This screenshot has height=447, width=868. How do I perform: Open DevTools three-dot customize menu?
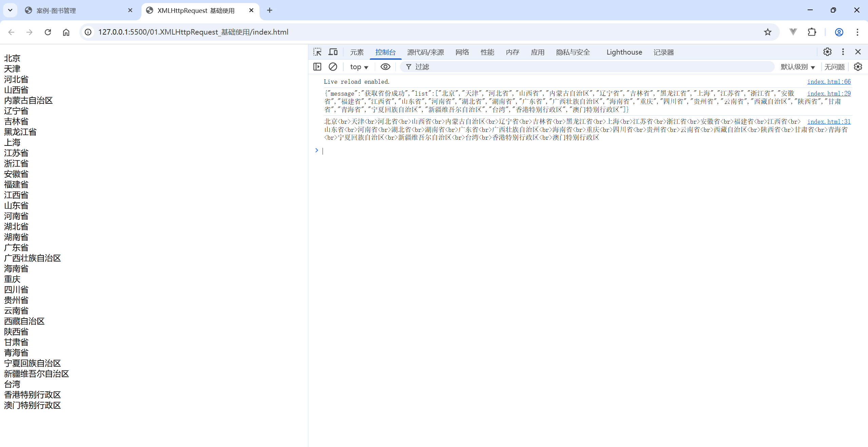tap(843, 52)
